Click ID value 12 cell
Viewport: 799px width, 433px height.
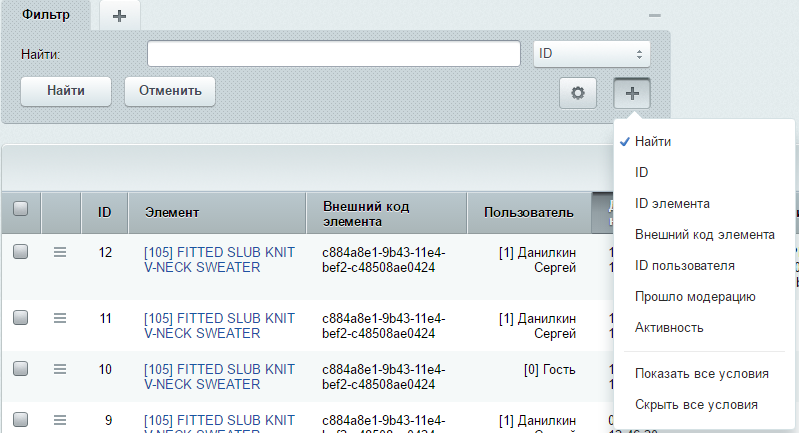(105, 253)
